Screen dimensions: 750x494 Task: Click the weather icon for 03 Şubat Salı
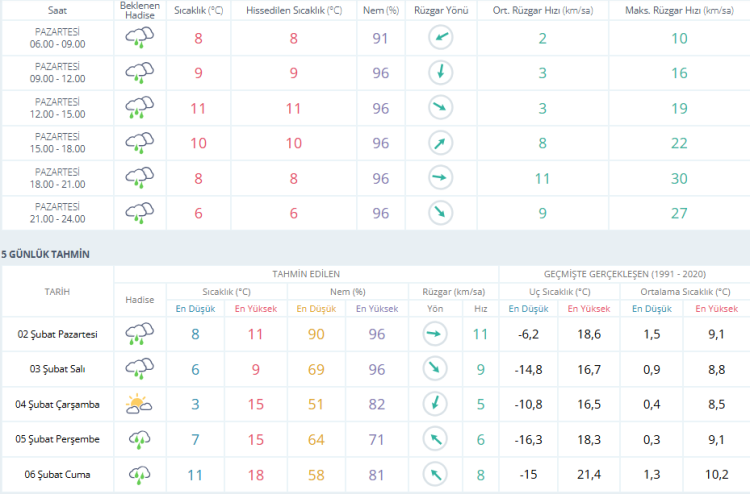click(139, 370)
